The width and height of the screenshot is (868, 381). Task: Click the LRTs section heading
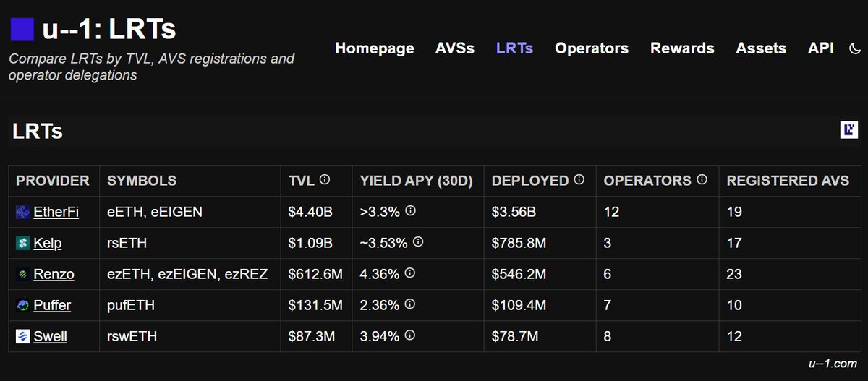pyautogui.click(x=38, y=132)
